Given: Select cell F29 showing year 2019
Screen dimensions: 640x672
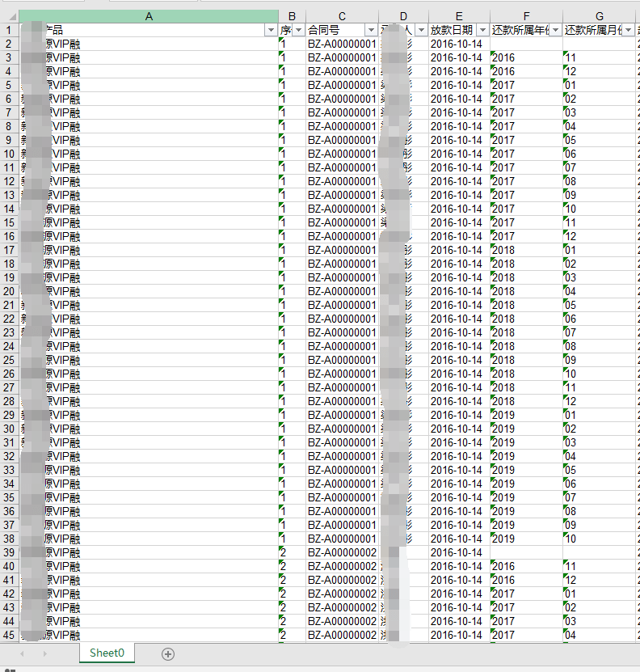Looking at the screenshot, I should point(526,415).
